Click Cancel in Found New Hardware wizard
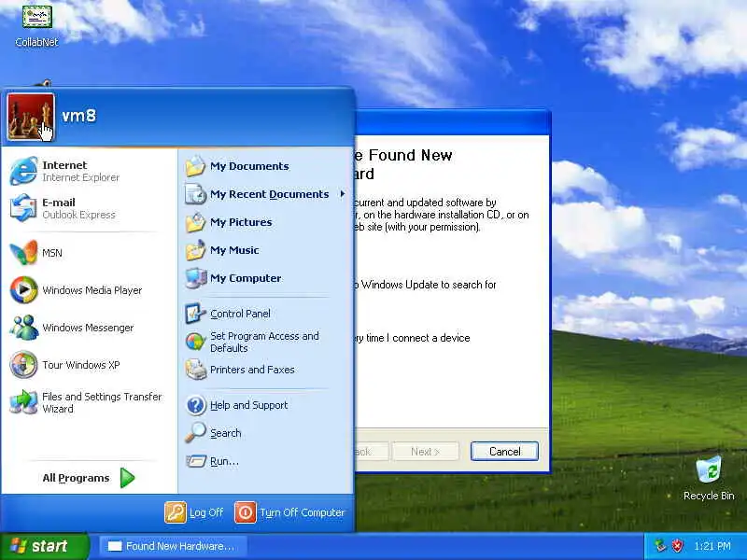The image size is (747, 560). tap(504, 452)
